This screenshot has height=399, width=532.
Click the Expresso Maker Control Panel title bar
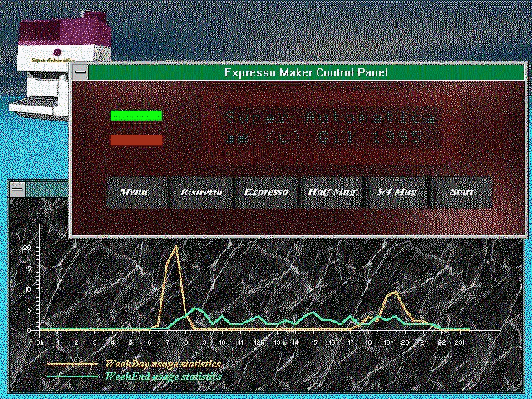tap(306, 73)
